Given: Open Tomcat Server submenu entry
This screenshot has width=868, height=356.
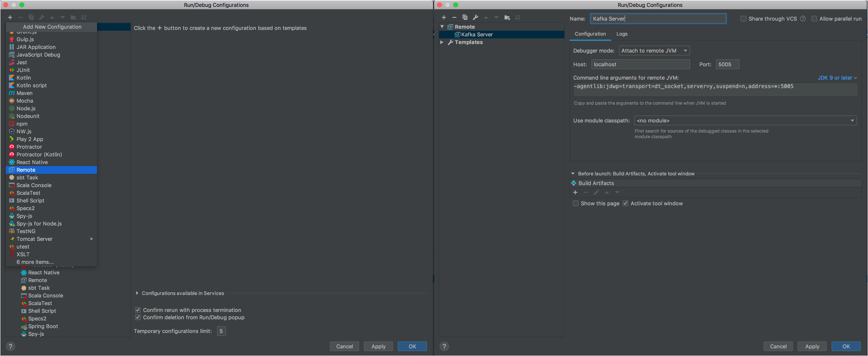Looking at the screenshot, I should [34, 239].
